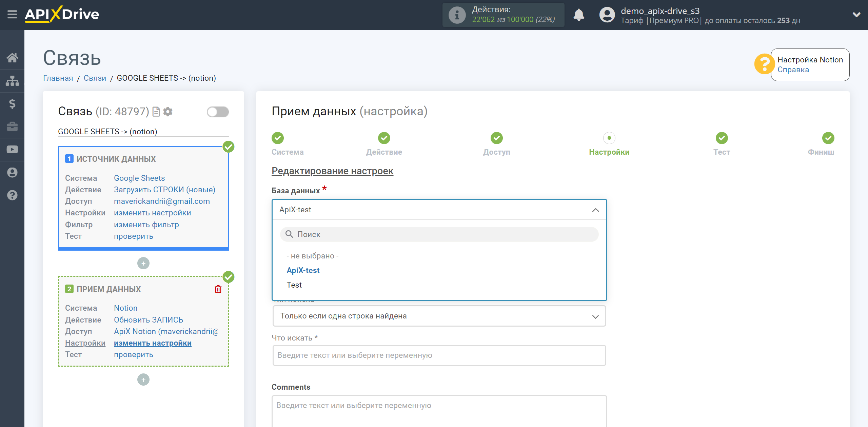Go to Финиш step
This screenshot has width=868, height=427.
tap(828, 138)
